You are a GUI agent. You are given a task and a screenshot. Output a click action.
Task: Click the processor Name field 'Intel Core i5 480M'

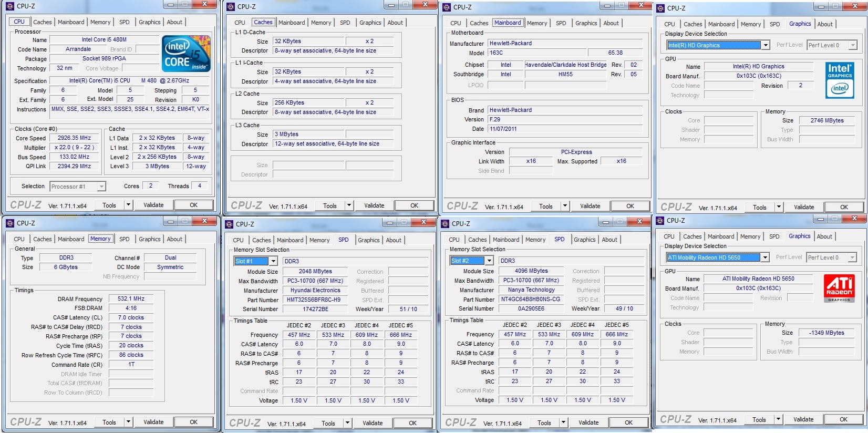click(x=104, y=39)
